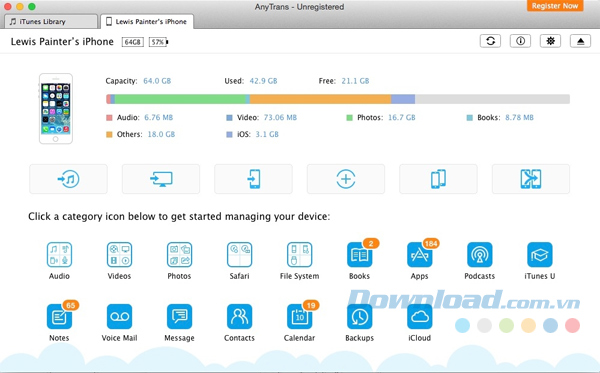Click the content to iTunes shortcut button
Viewport: 600px width, 373px height.
click(x=68, y=179)
